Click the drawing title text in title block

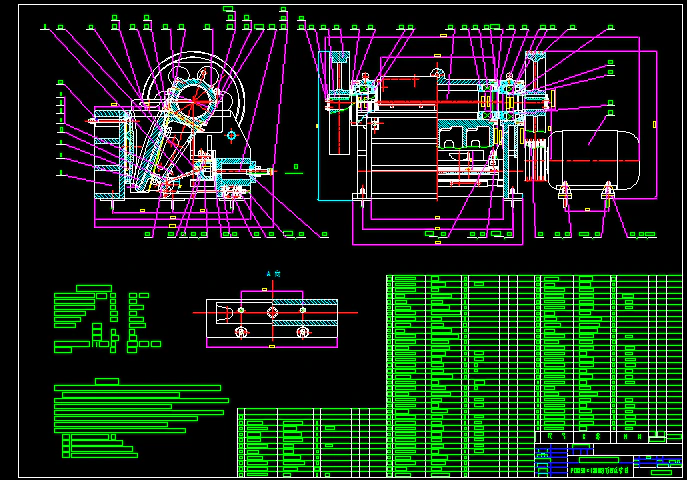tap(599, 471)
